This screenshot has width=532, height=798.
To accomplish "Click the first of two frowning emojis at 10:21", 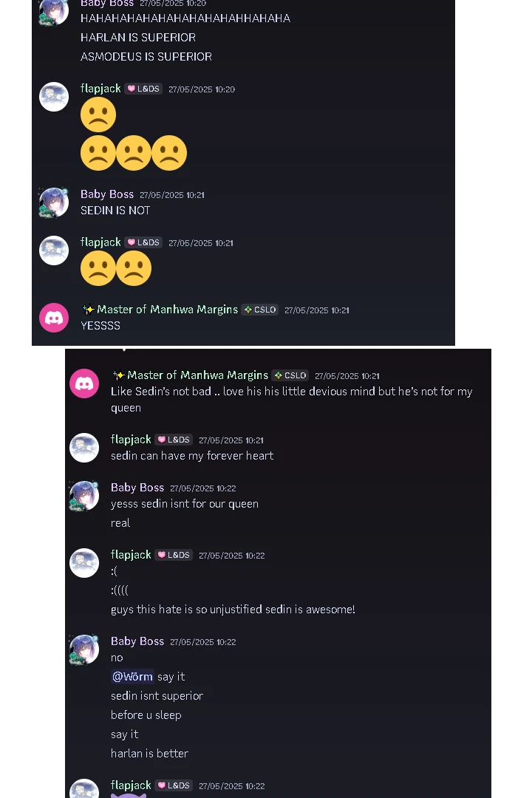I will point(98,268).
